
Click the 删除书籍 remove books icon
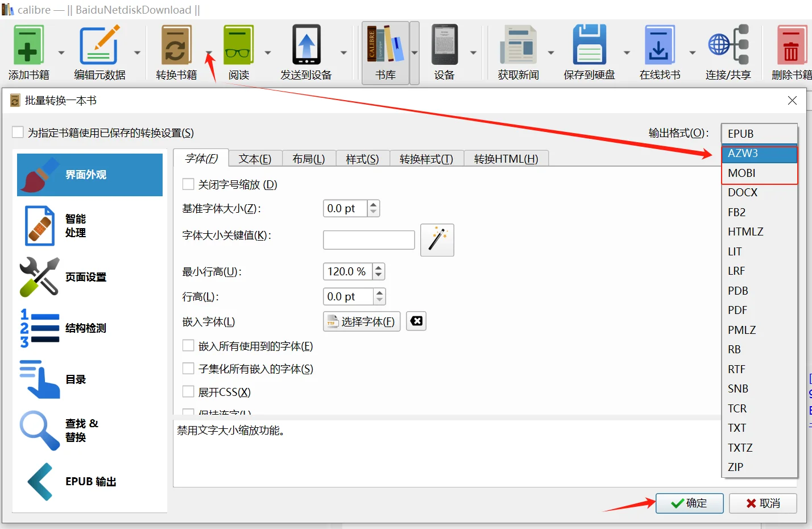point(791,45)
